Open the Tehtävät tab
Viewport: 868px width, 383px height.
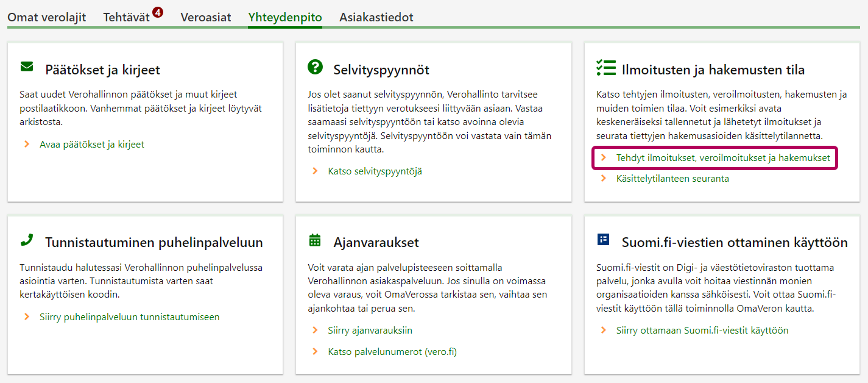tap(126, 17)
